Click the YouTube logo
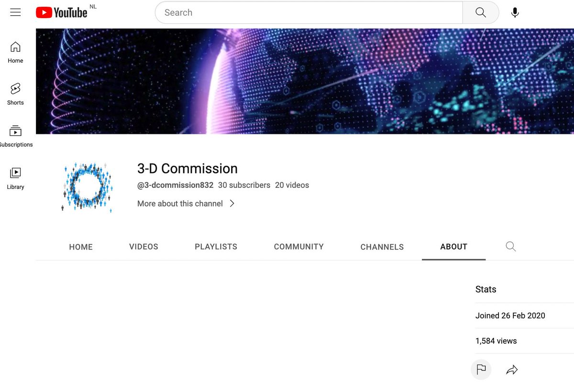Image resolution: width=574 pixels, height=392 pixels. click(62, 13)
